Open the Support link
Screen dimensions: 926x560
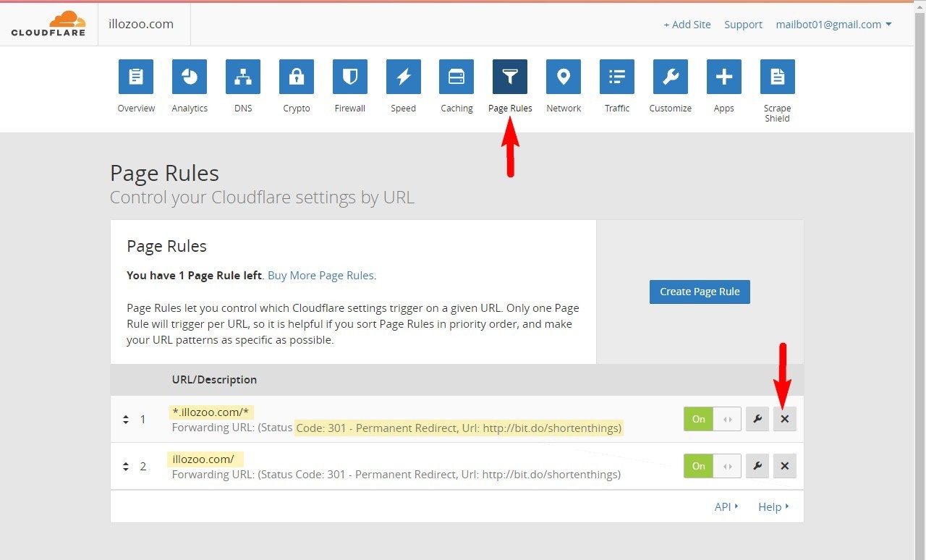[x=743, y=25]
